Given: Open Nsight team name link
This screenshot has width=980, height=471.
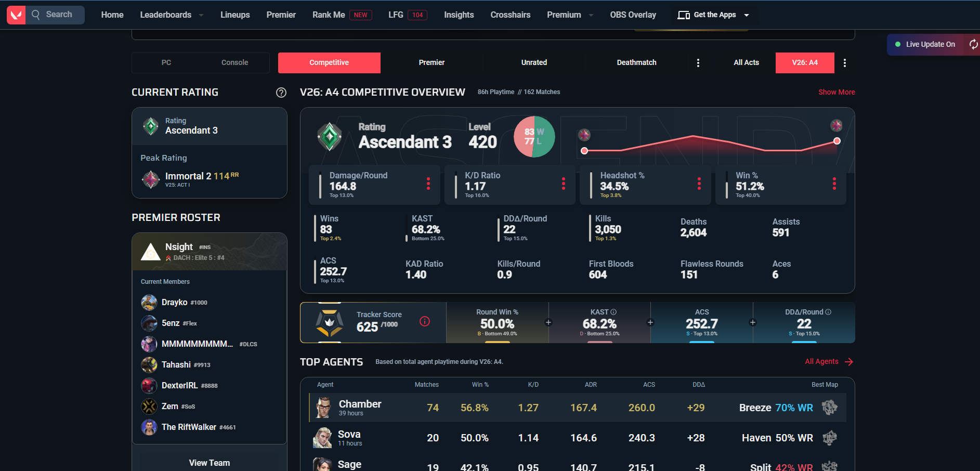Looking at the screenshot, I should tap(179, 247).
